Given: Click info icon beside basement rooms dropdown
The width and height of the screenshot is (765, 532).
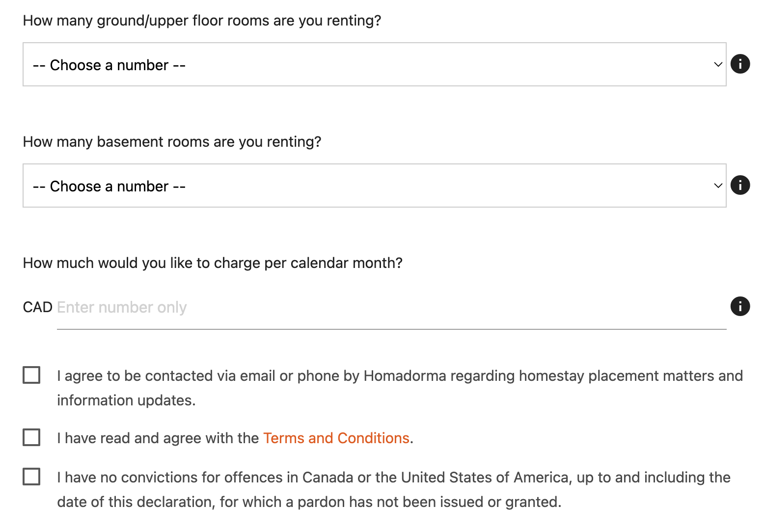Looking at the screenshot, I should click(x=740, y=185).
